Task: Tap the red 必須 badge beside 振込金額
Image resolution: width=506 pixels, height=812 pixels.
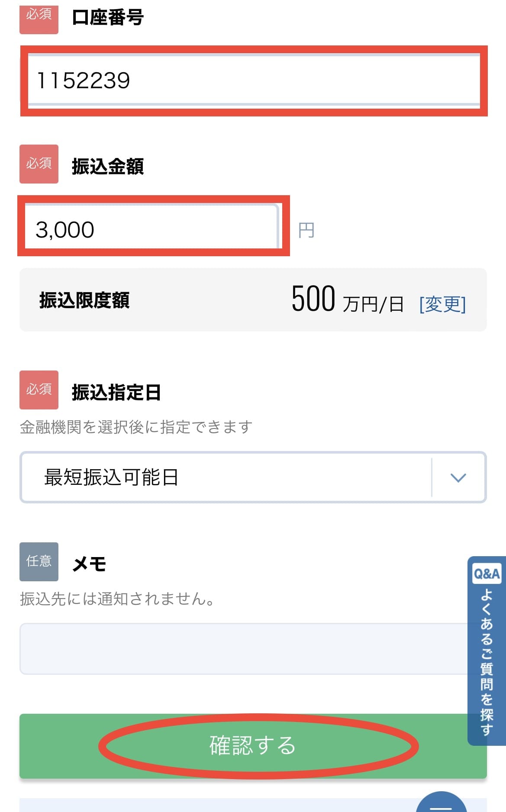Action: (x=39, y=164)
